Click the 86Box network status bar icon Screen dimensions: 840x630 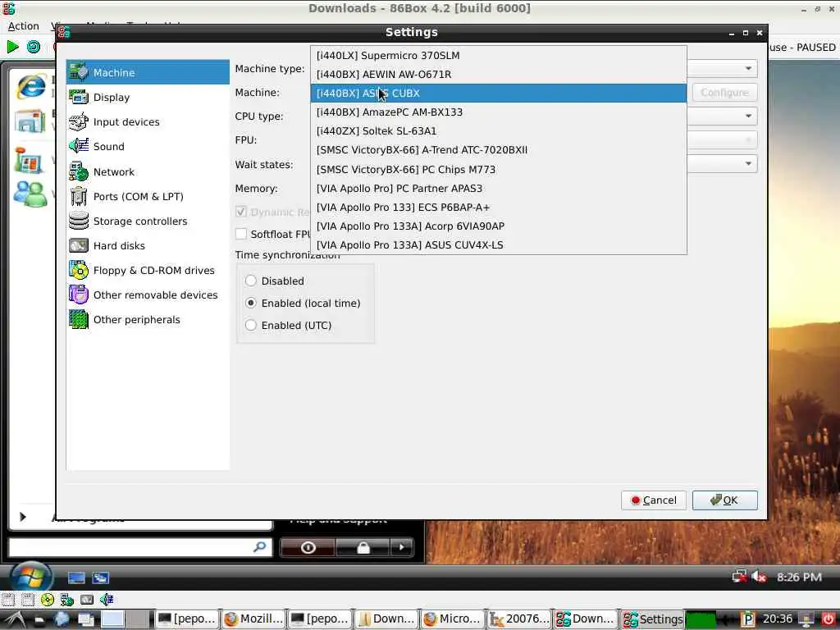(x=67, y=600)
